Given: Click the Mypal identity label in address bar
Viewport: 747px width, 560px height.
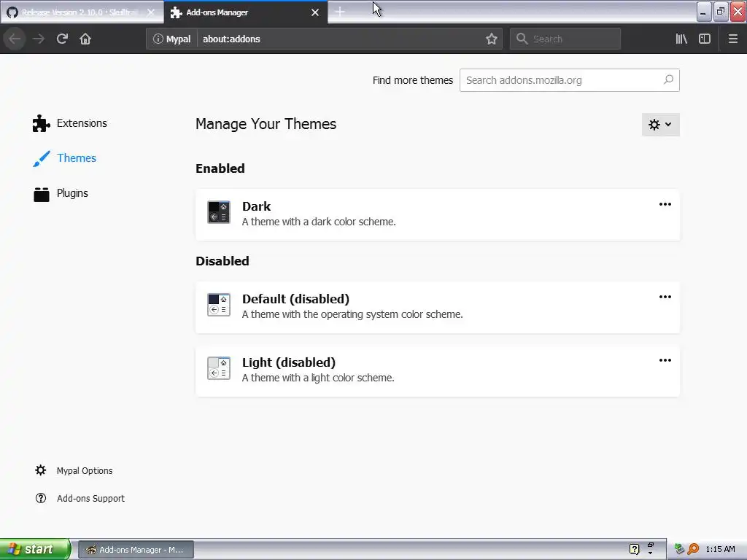Looking at the screenshot, I should 178,39.
